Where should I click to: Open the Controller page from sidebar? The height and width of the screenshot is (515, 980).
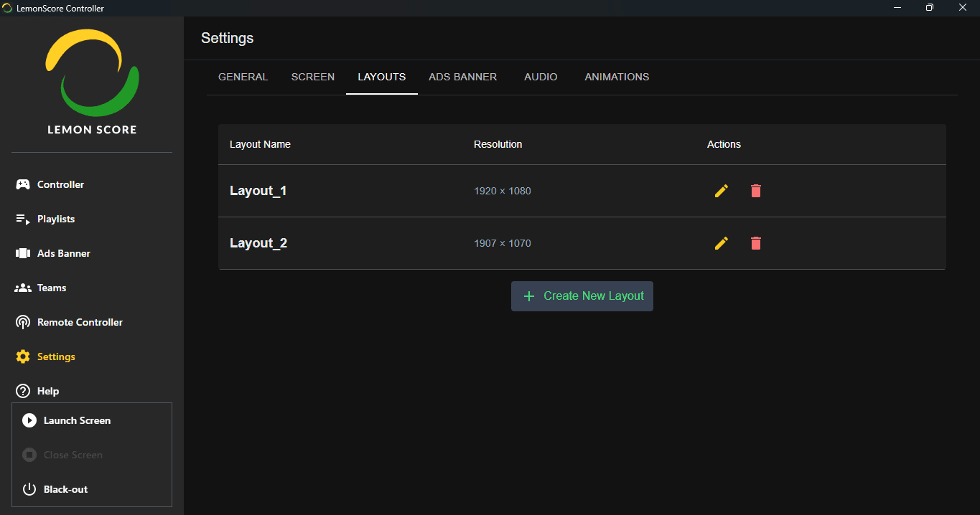[60, 184]
